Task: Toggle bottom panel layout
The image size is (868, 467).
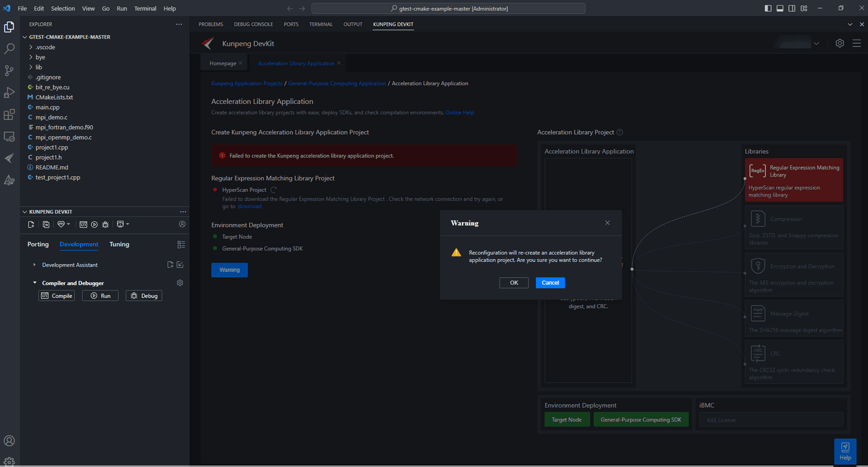Action: click(780, 8)
